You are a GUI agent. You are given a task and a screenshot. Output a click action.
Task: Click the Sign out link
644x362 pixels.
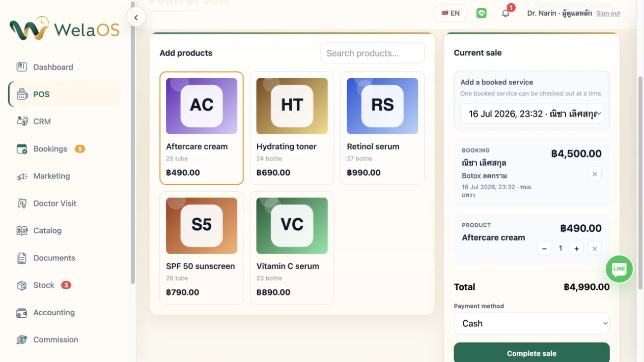(608, 13)
